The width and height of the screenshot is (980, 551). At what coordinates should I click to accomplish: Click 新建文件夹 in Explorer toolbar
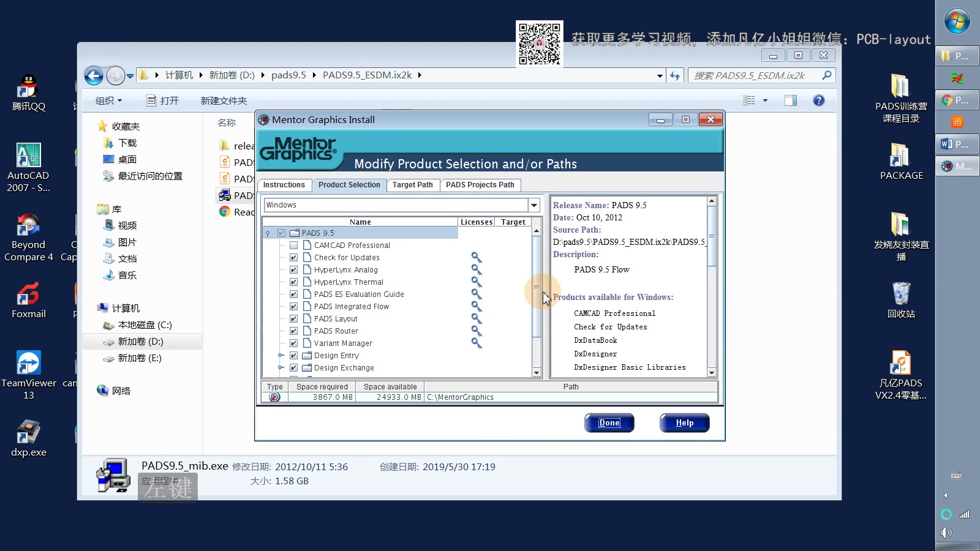coord(224,100)
